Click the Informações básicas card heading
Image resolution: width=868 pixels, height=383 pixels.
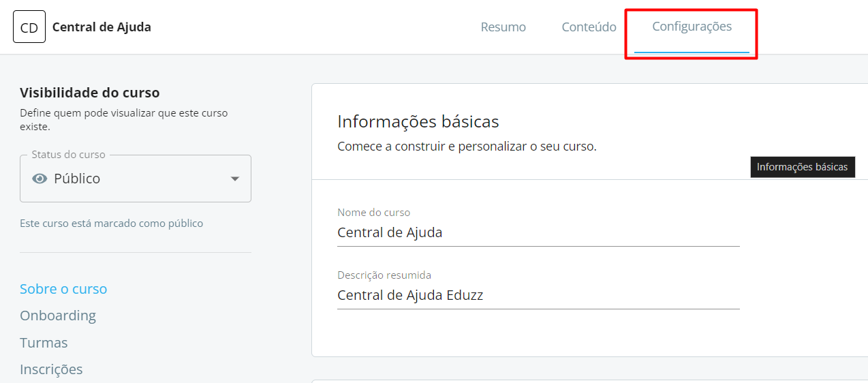[418, 122]
